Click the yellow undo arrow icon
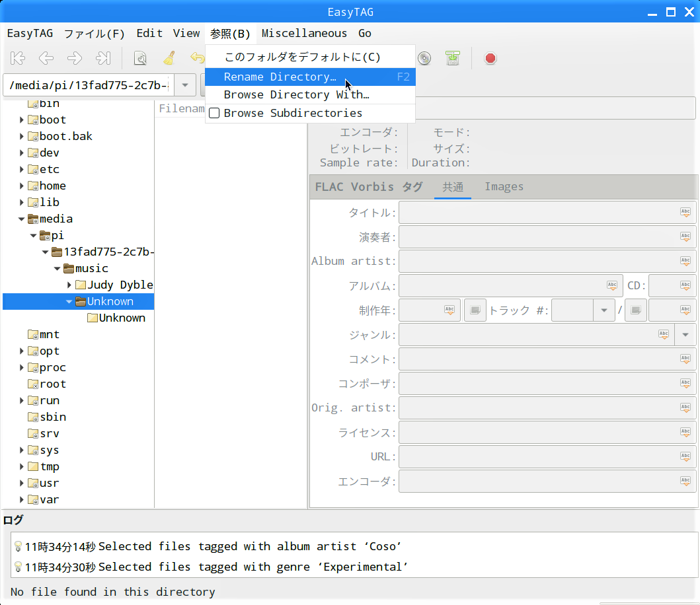Image resolution: width=700 pixels, height=605 pixels. [197, 58]
